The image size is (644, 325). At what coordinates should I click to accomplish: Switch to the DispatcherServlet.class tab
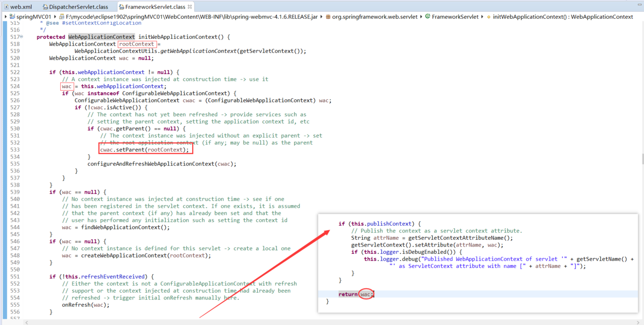pos(78,6)
